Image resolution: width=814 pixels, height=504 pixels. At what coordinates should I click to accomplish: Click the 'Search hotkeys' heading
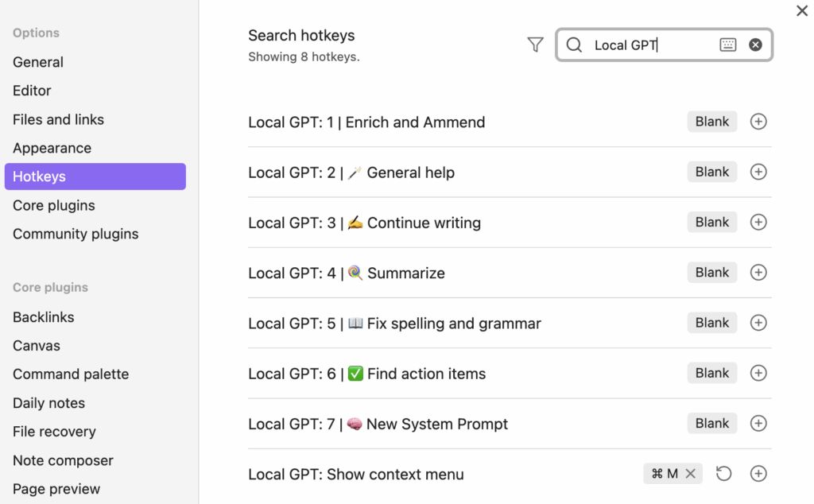tap(301, 36)
